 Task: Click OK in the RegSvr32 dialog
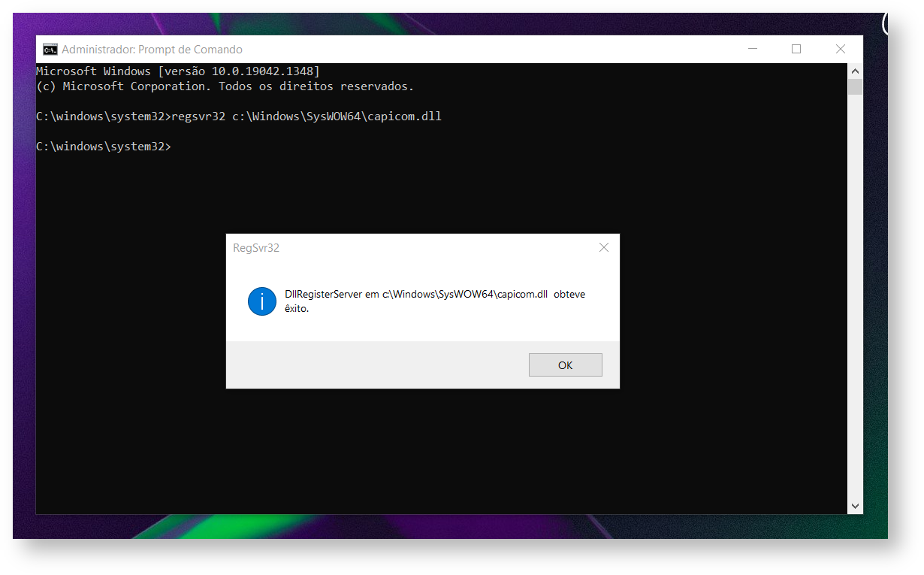coord(565,365)
